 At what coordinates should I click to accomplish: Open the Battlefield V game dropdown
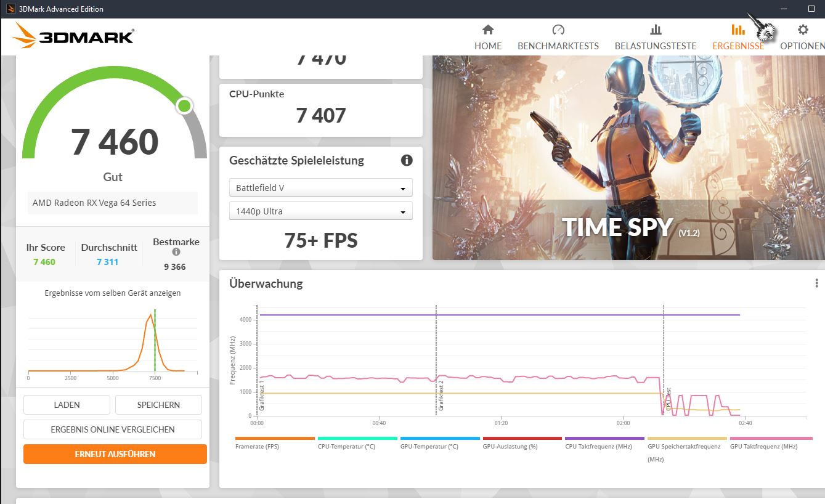click(321, 188)
